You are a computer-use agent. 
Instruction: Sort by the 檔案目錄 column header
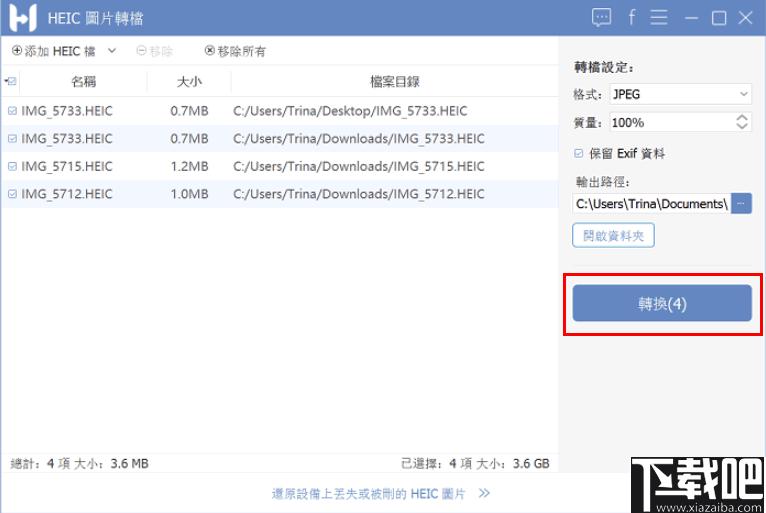tap(395, 81)
